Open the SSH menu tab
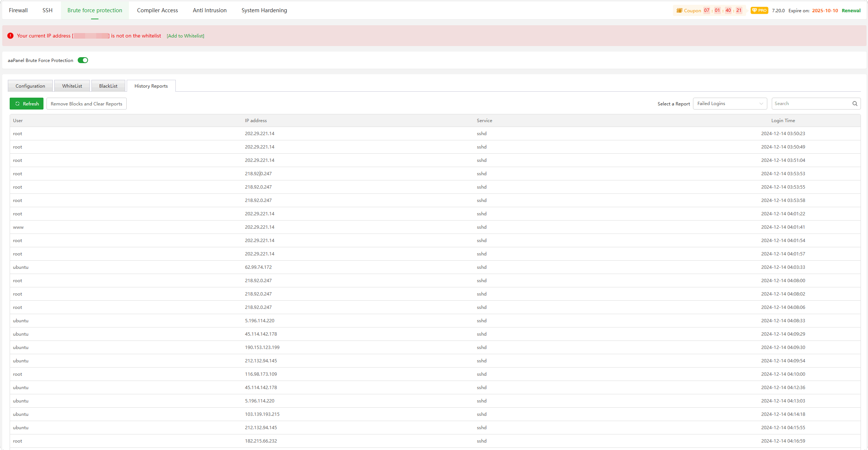 point(48,10)
